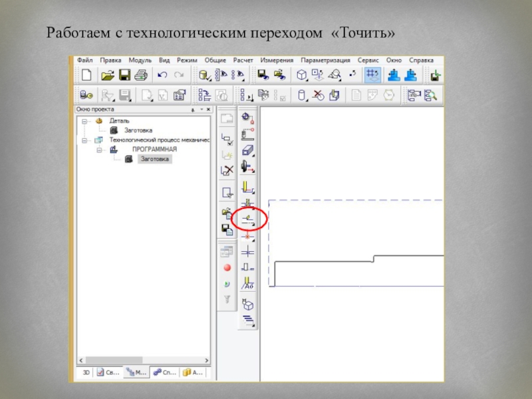Toggle the highlighted grid snap button

coord(372,74)
